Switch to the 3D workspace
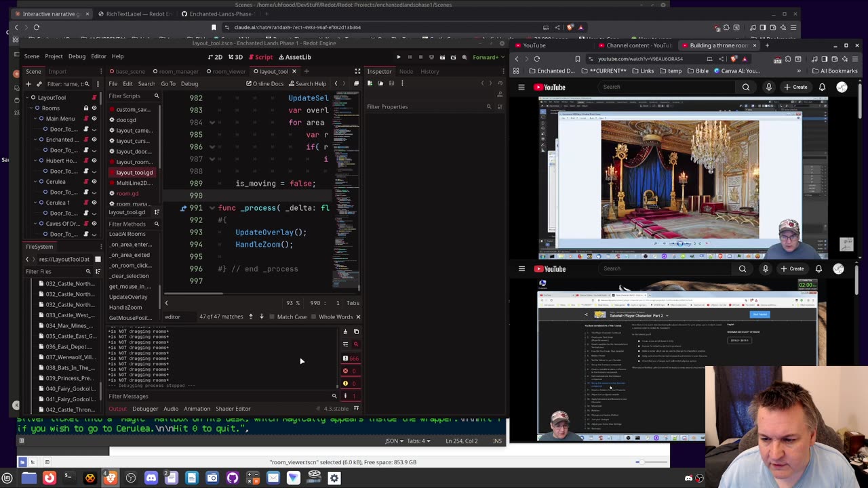Screen dimensions: 868x488 tap(235, 57)
